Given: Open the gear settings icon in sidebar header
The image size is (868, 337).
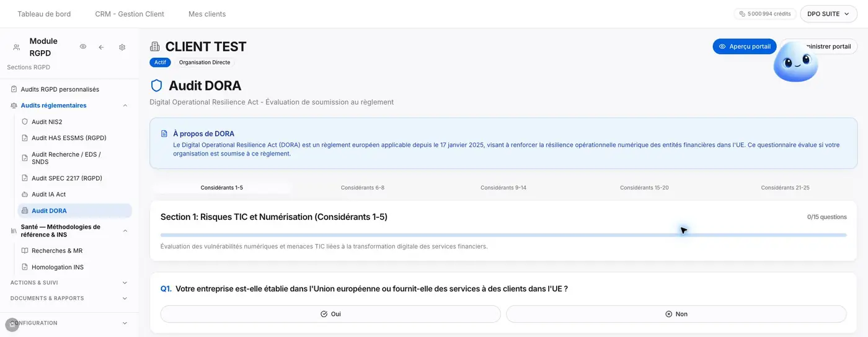Looking at the screenshot, I should click(122, 47).
